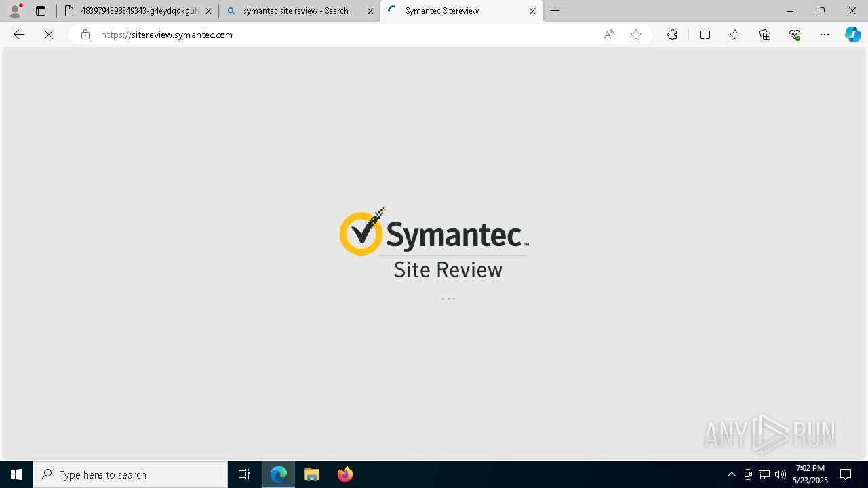Open a new browser tab
868x488 pixels.
(x=555, y=11)
